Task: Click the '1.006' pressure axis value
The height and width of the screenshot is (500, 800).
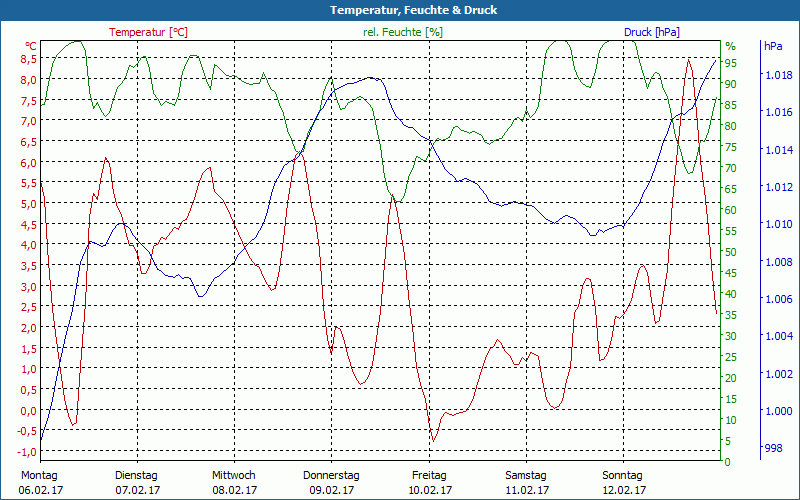Action: [x=778, y=299]
